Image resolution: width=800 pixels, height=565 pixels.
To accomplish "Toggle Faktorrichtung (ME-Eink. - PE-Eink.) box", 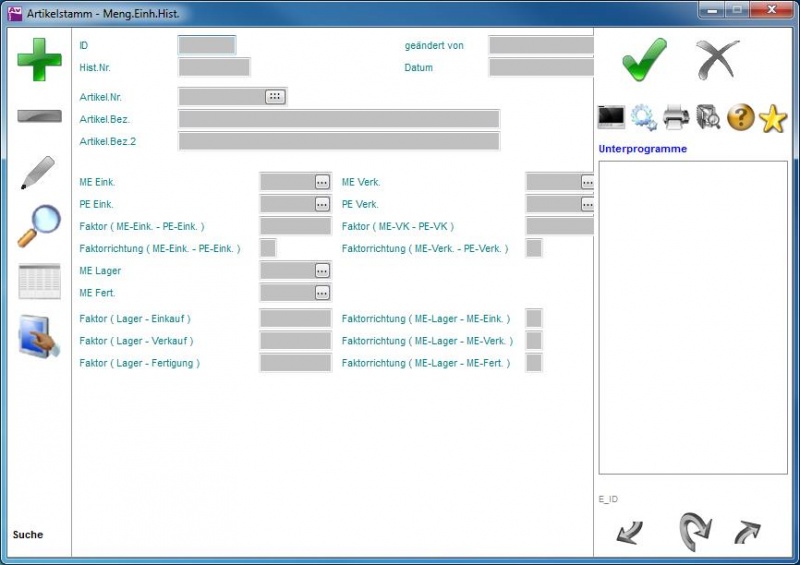I will [268, 248].
